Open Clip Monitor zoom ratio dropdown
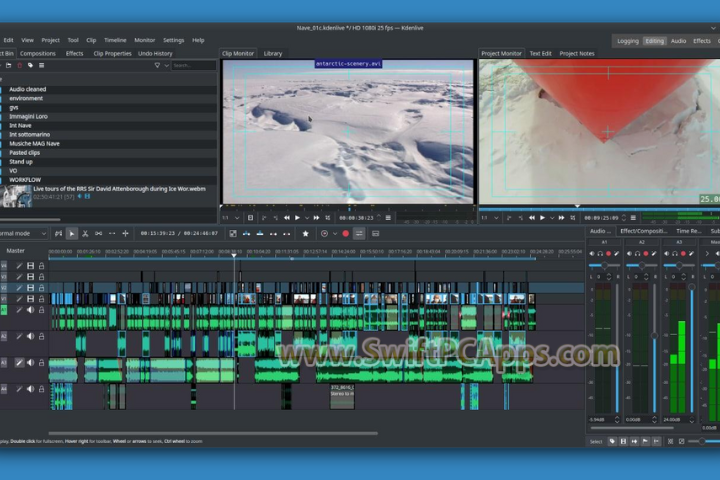Viewport: 720px width, 480px height. point(231,218)
